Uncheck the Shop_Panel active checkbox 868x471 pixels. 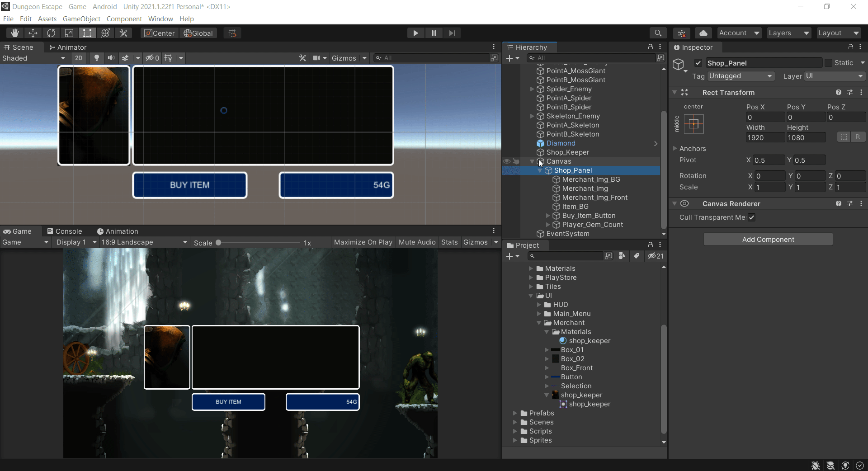coord(698,63)
